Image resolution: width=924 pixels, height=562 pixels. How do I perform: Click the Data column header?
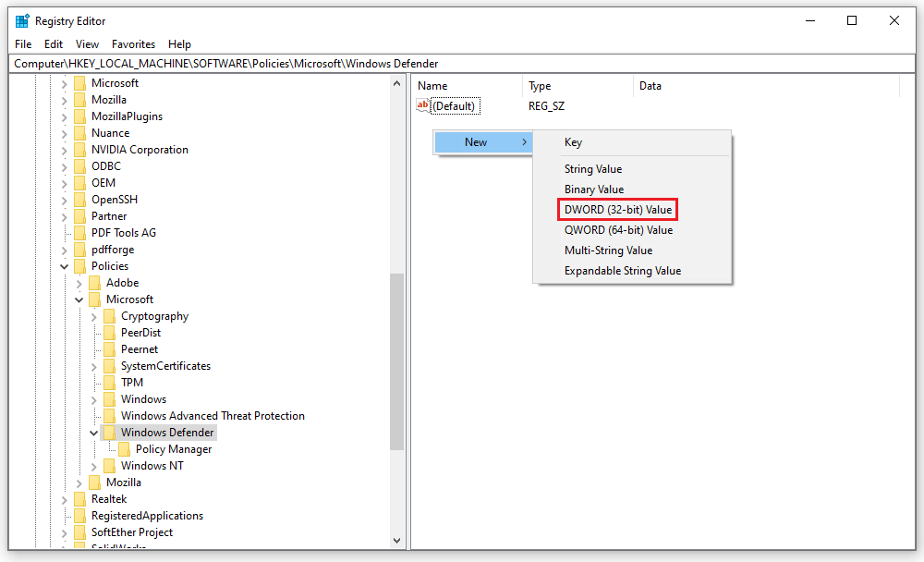click(766, 86)
